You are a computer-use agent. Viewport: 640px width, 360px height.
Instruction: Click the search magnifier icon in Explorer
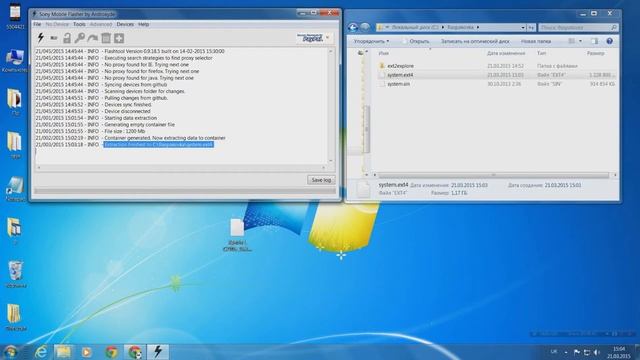pos(613,27)
